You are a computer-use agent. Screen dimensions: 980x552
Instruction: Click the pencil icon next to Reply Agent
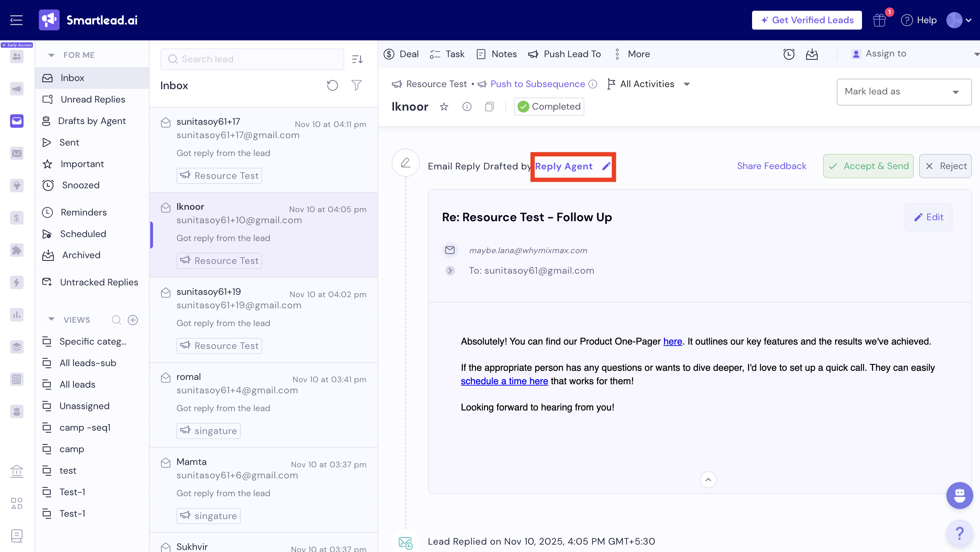point(606,166)
